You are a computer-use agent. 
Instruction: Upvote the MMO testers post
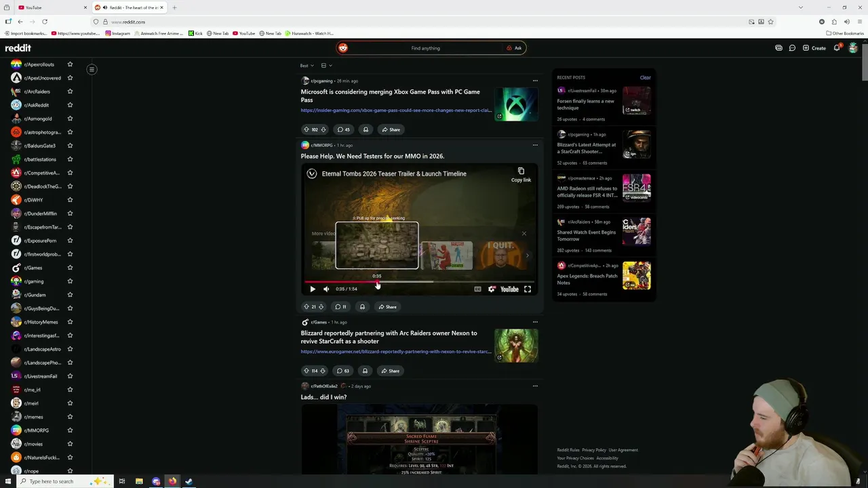pos(306,307)
